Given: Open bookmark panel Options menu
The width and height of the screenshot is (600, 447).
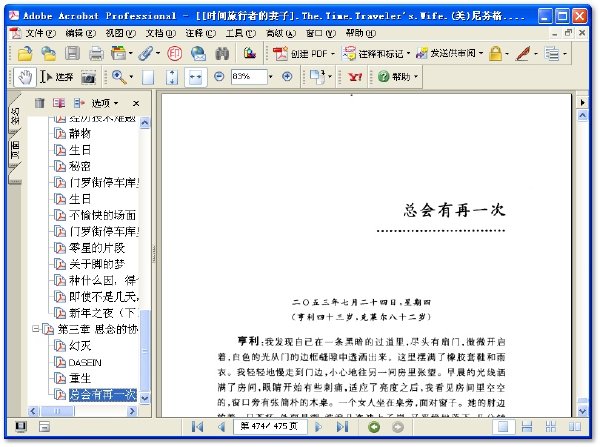Looking at the screenshot, I should pos(105,103).
